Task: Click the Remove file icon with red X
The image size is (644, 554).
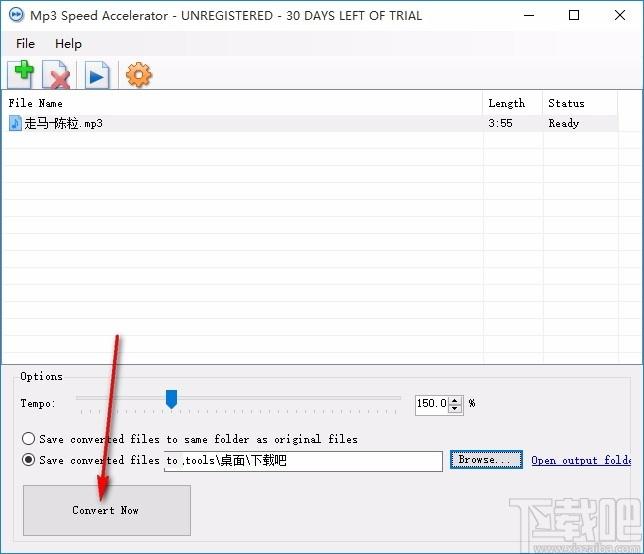Action: [x=56, y=74]
